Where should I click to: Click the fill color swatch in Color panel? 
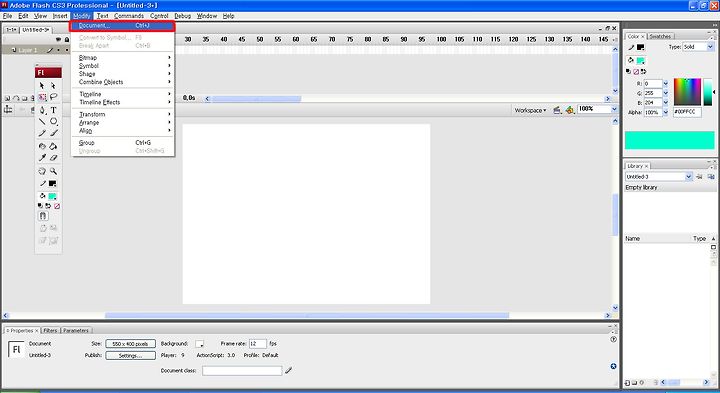641,60
